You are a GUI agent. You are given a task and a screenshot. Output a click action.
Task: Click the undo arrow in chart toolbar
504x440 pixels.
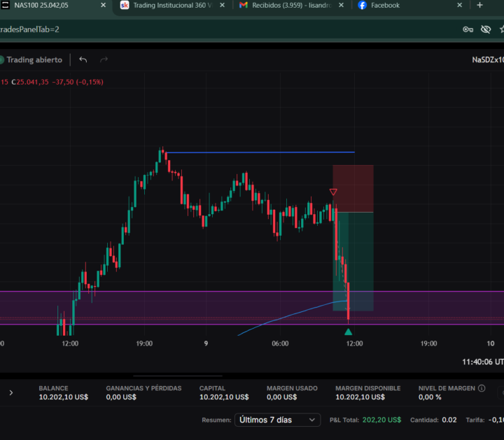[83, 60]
